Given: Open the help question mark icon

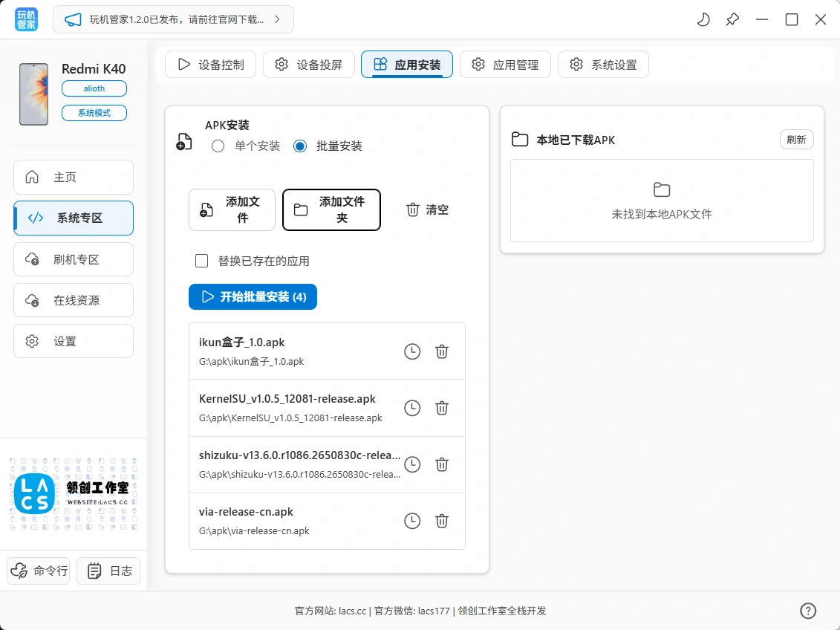Looking at the screenshot, I should tap(808, 610).
